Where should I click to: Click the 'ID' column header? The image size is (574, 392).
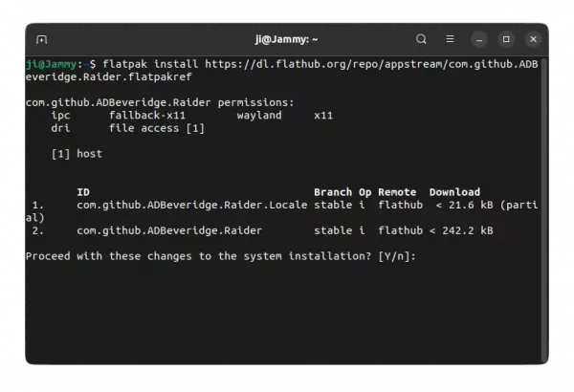pos(83,192)
